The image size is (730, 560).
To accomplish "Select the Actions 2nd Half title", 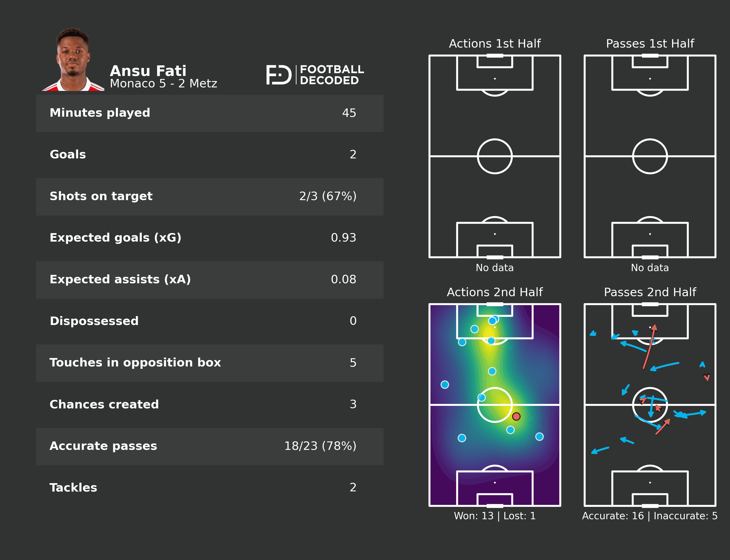I will click(x=495, y=292).
